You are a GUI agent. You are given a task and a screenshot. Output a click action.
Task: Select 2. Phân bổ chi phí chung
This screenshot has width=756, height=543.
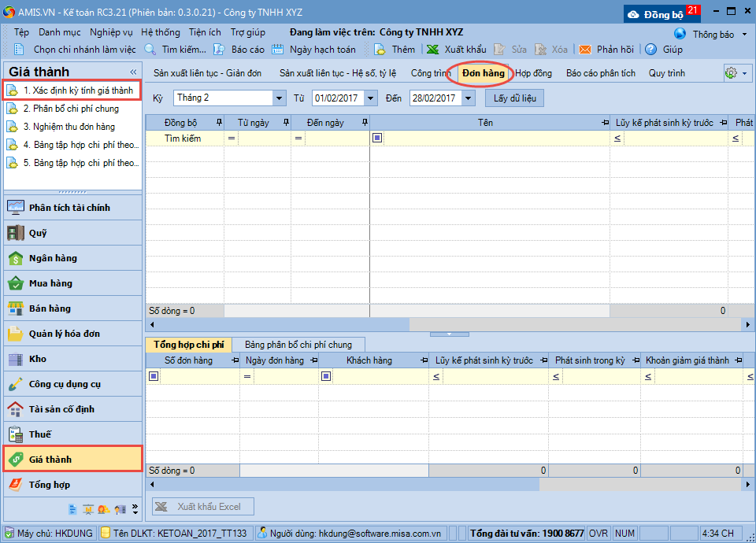tap(71, 109)
